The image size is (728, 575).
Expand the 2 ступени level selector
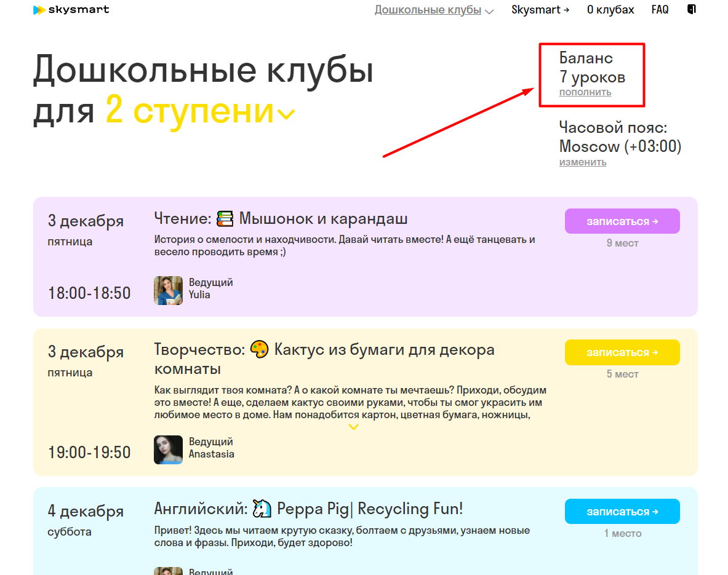[200, 111]
